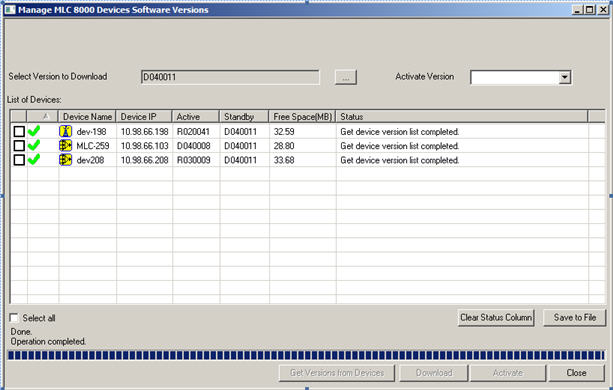The image size is (613, 390).
Task: Click IP address 10.98.66.198
Action: pos(144,132)
